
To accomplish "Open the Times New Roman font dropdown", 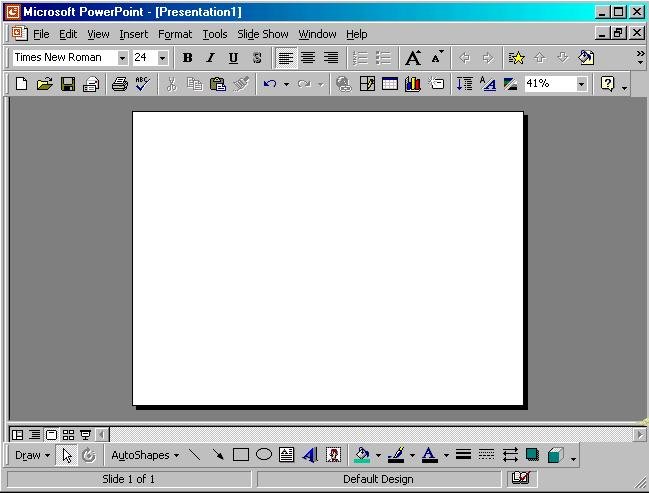I will point(122,58).
